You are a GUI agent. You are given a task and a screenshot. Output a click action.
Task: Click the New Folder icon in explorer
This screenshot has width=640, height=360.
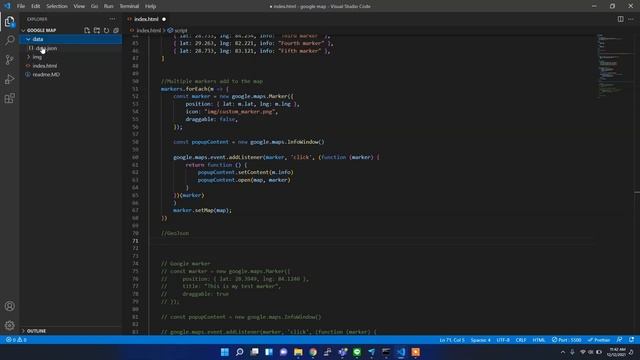tap(97, 30)
